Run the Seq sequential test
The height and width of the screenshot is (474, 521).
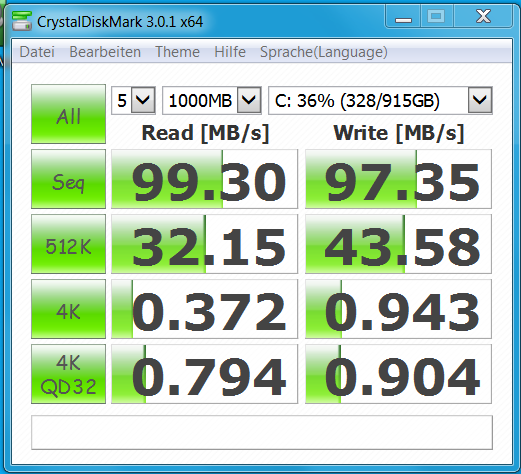pyautogui.click(x=68, y=179)
